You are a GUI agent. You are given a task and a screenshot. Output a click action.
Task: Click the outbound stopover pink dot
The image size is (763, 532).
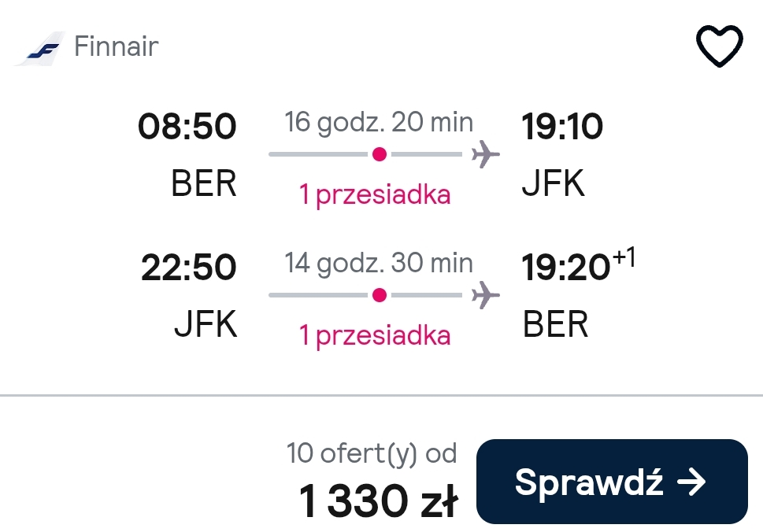pyautogui.click(x=380, y=154)
